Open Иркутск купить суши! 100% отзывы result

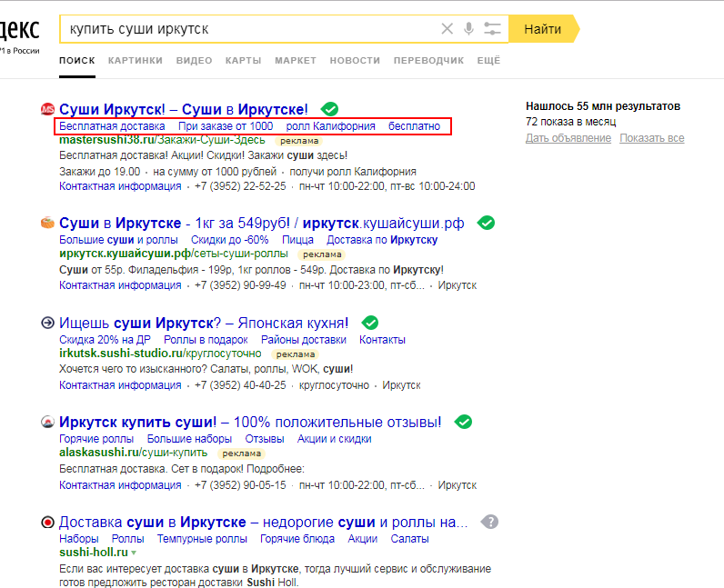[250, 422]
